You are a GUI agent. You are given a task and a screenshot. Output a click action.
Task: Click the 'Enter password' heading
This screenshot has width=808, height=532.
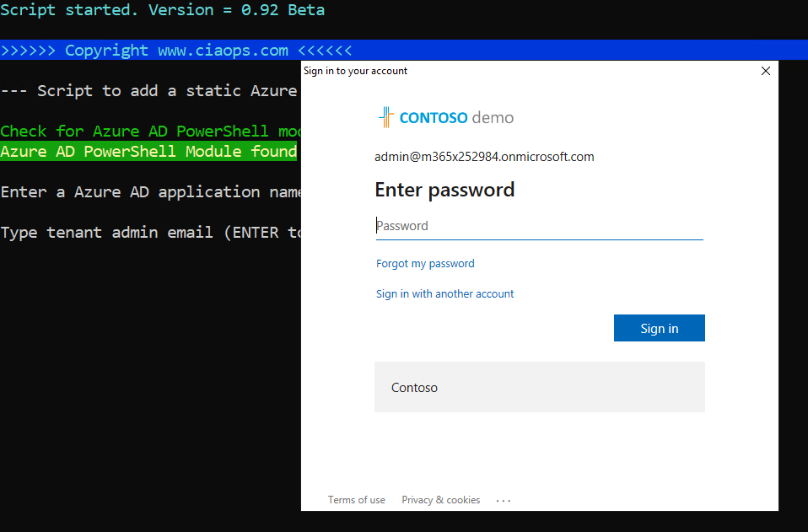444,191
